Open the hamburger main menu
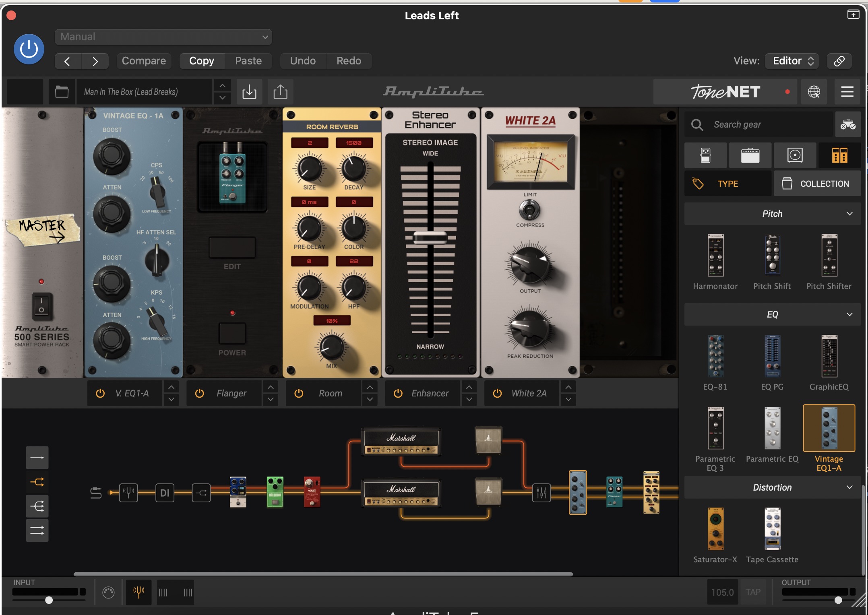The width and height of the screenshot is (868, 615). (847, 92)
